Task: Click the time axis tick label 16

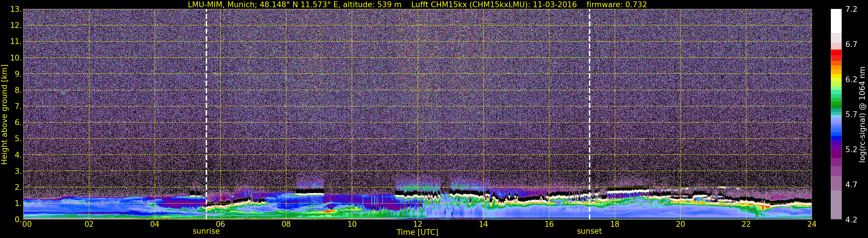Action: click(x=549, y=224)
